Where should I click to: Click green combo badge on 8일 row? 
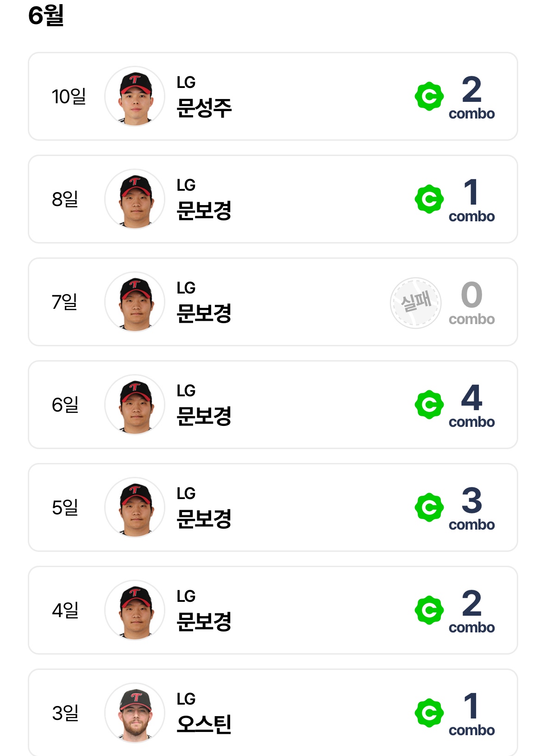click(x=429, y=199)
